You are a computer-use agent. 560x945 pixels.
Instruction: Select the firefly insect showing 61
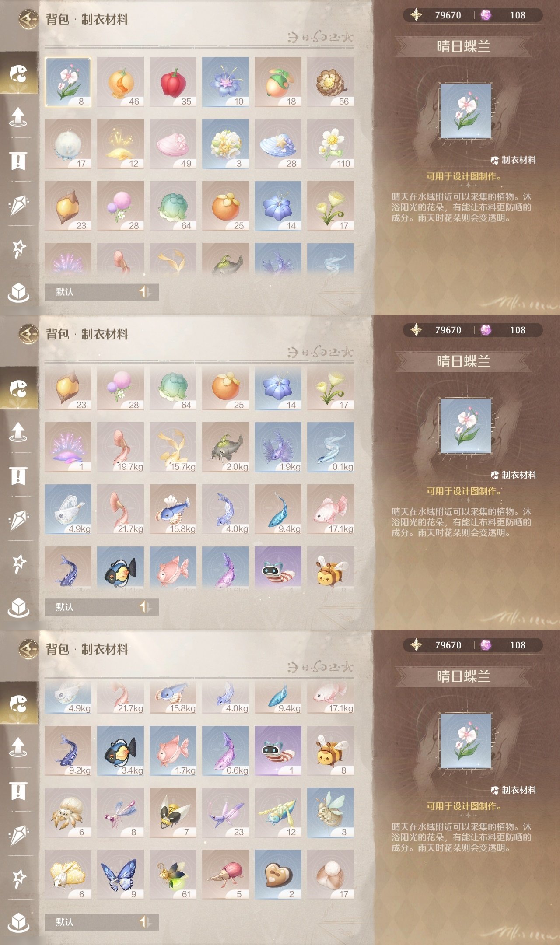tap(173, 875)
